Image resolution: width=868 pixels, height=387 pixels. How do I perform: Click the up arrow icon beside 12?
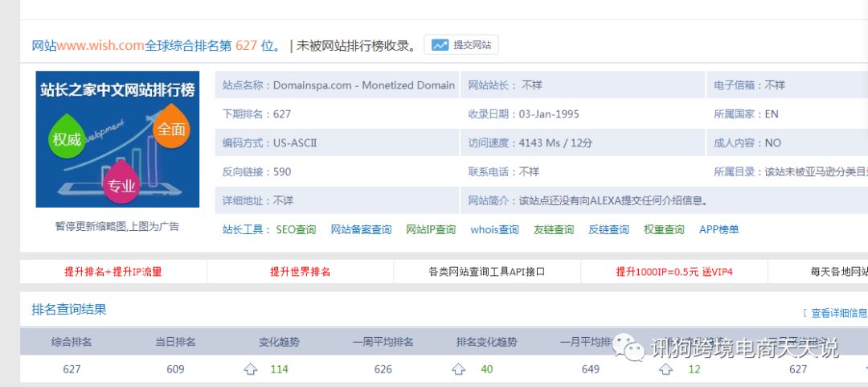pyautogui.click(x=666, y=369)
